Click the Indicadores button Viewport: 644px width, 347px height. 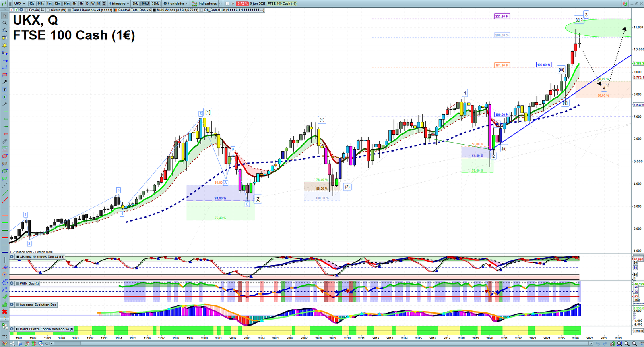204,4
